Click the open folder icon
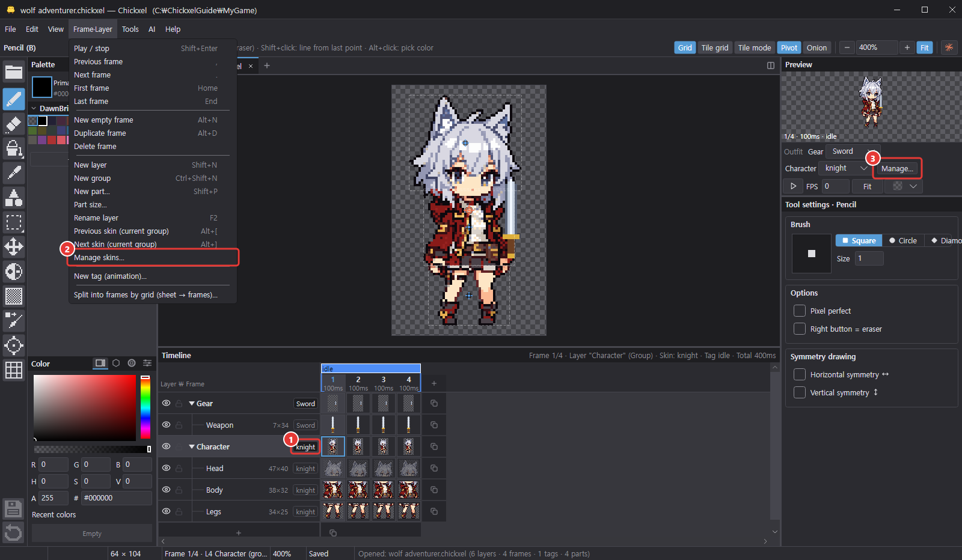 pos(14,73)
